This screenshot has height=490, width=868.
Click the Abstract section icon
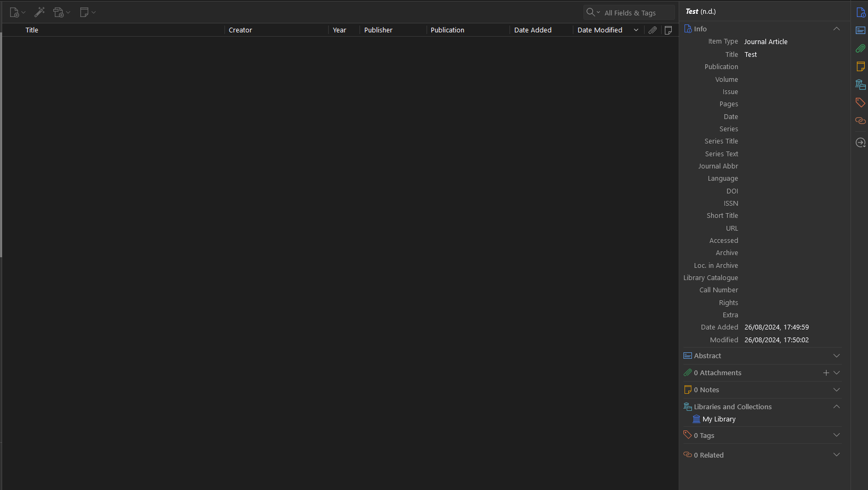pyautogui.click(x=688, y=356)
